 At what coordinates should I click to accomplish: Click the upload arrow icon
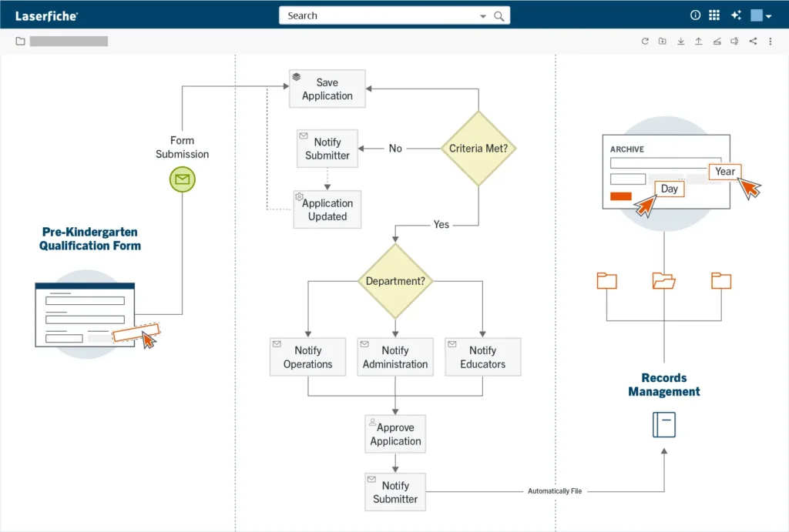click(698, 42)
